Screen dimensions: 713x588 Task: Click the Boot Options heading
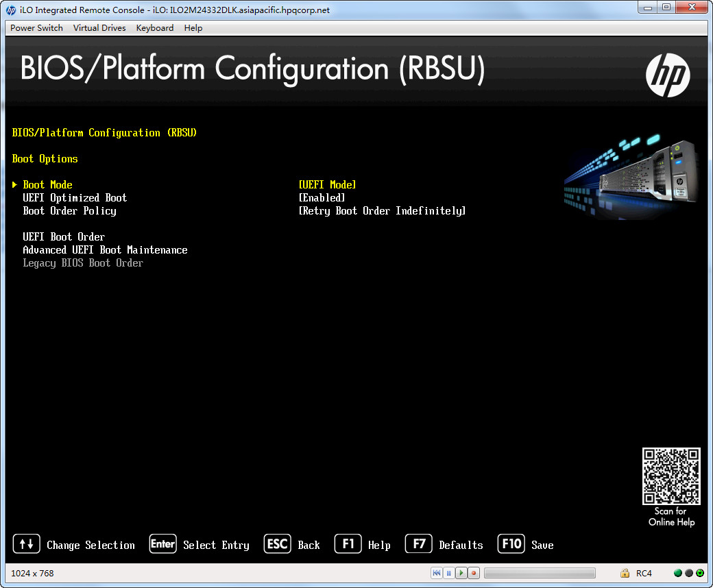tap(45, 158)
